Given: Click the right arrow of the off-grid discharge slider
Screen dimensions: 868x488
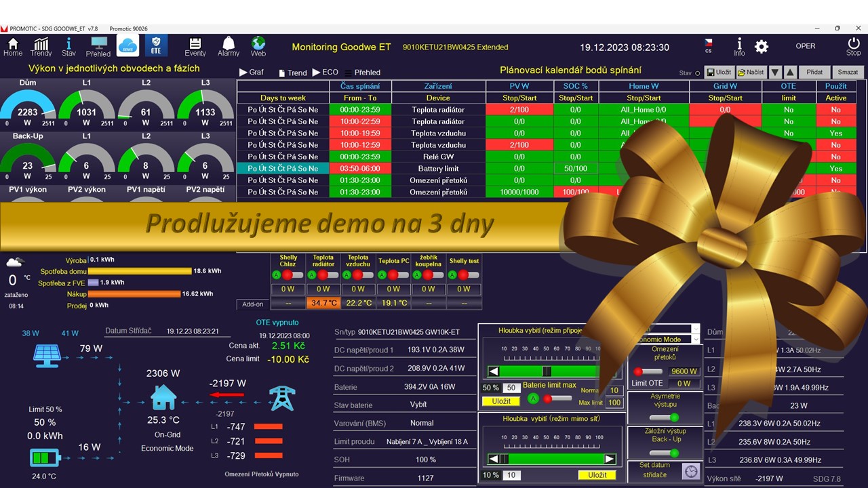Looking at the screenshot, I should pos(609,459).
